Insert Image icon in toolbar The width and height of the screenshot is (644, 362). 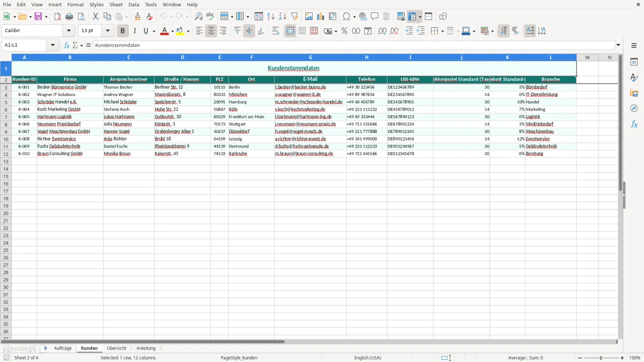coord(309,17)
